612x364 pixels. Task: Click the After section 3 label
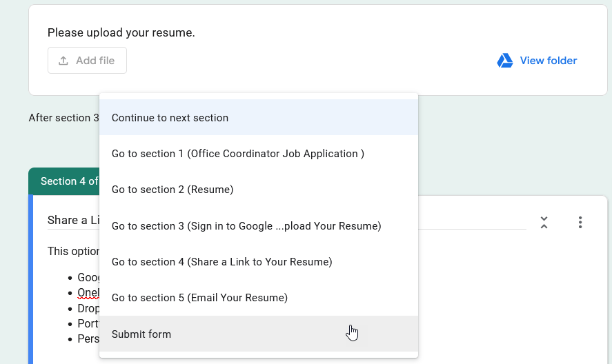(63, 117)
